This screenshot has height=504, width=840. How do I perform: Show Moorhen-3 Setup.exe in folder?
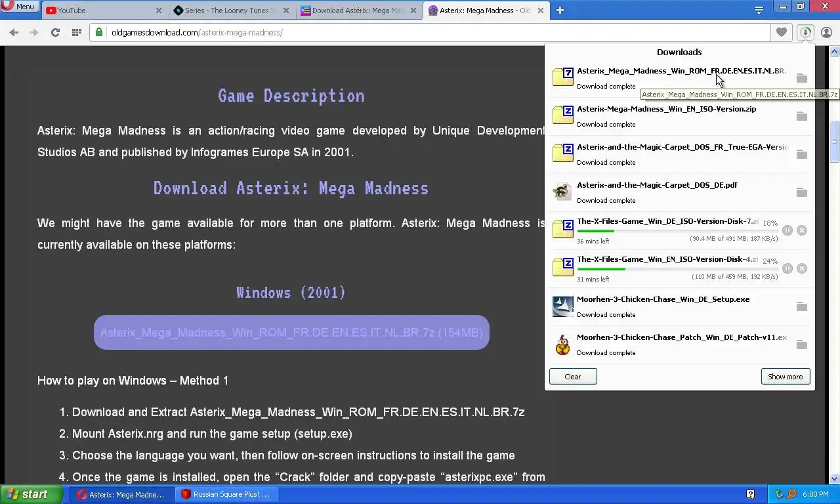[x=801, y=306]
